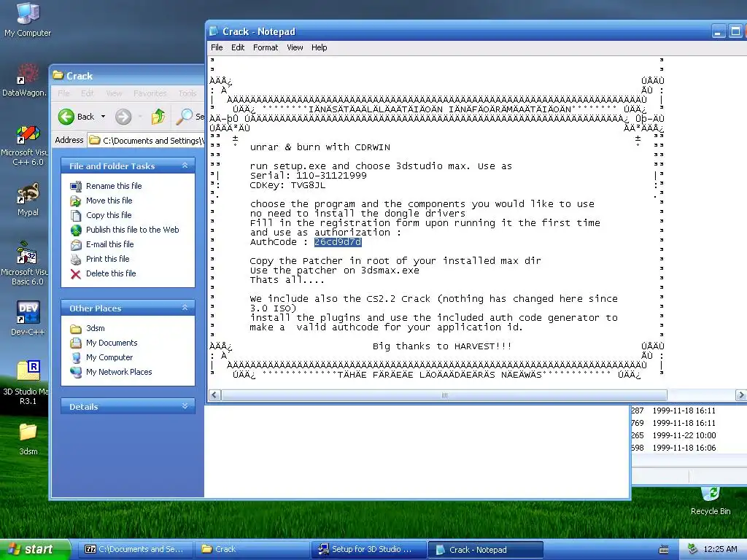Click the 3dsm folder icon in Other Places

76,329
